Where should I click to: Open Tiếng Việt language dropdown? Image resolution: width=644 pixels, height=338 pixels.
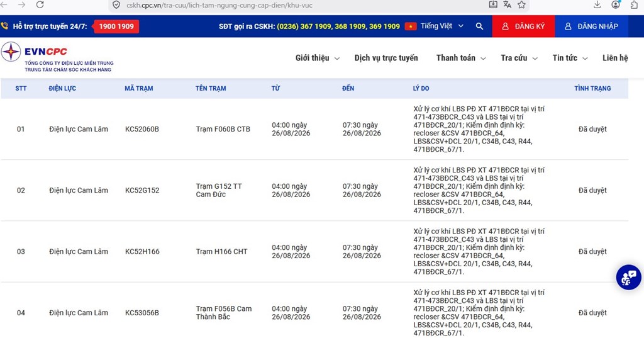click(x=442, y=26)
